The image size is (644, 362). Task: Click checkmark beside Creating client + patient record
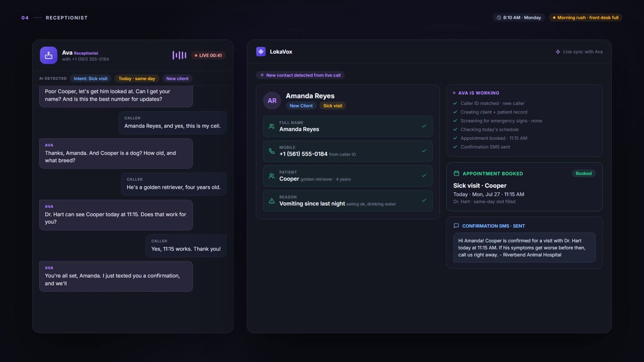tap(455, 112)
